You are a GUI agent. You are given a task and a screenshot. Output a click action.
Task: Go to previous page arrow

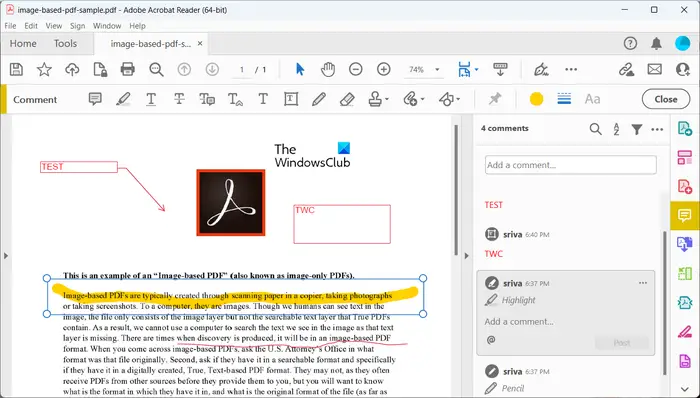click(184, 70)
